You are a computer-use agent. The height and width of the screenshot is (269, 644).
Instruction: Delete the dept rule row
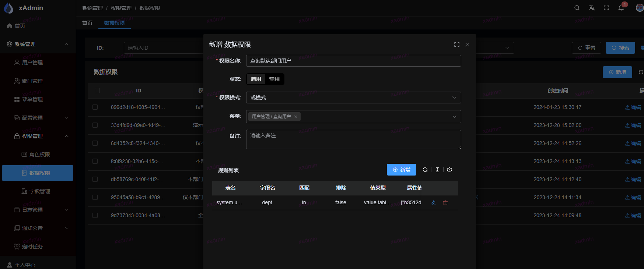pyautogui.click(x=445, y=203)
